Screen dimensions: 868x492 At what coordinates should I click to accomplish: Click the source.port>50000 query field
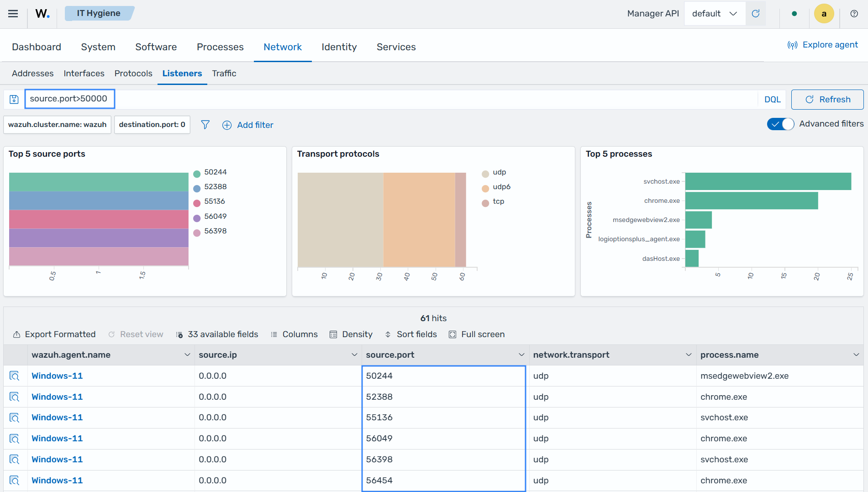pyautogui.click(x=69, y=99)
